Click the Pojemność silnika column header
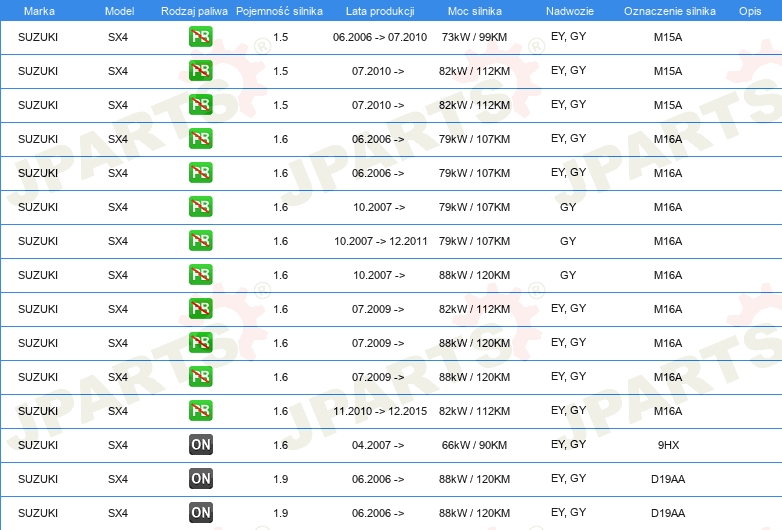Viewport: 782px width, 530px height. tap(279, 10)
